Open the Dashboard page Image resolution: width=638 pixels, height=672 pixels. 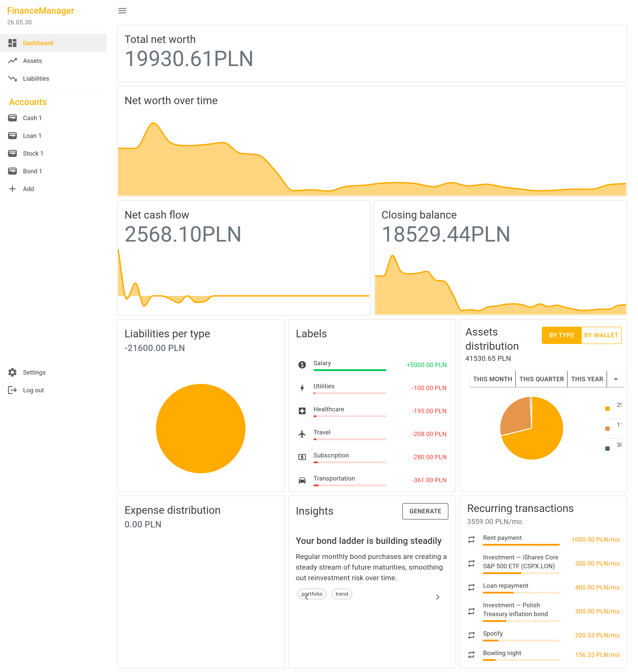[x=53, y=43]
